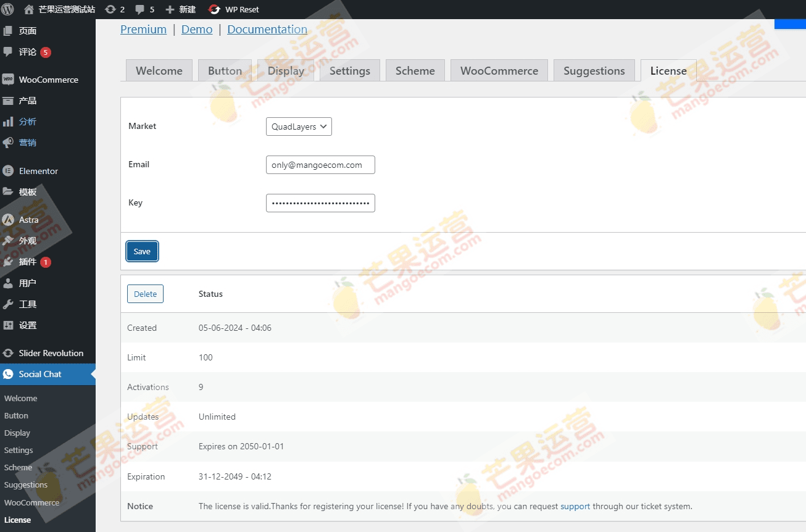Viewport: 806px width, 532px height.
Task: Open the Premium link
Action: point(143,29)
